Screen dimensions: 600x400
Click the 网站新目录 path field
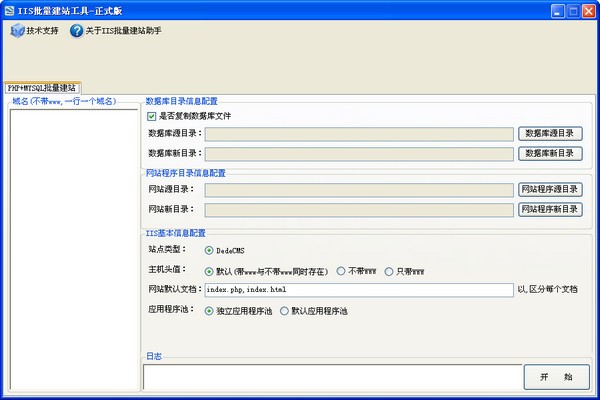pyautogui.click(x=359, y=210)
